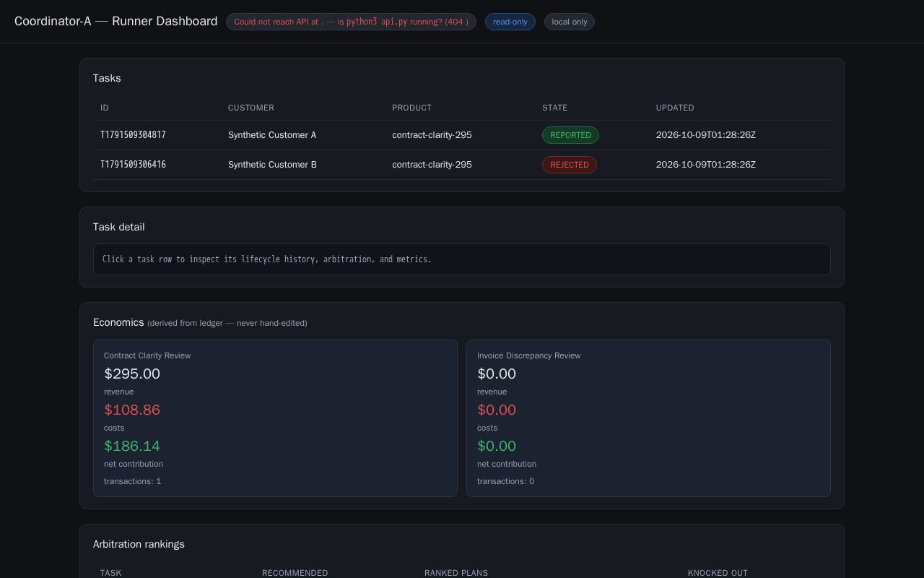Click the REJECTED state badge
Image resolution: width=924 pixels, height=578 pixels.
pos(570,165)
